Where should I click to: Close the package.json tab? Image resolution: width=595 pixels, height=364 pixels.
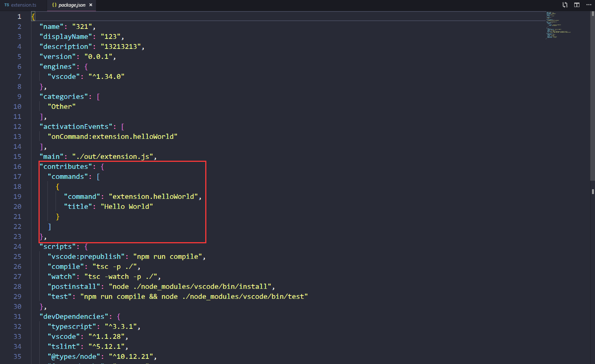point(91,5)
